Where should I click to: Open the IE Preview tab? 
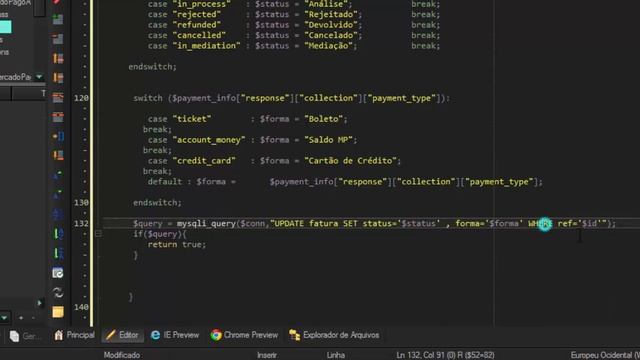pyautogui.click(x=175, y=335)
